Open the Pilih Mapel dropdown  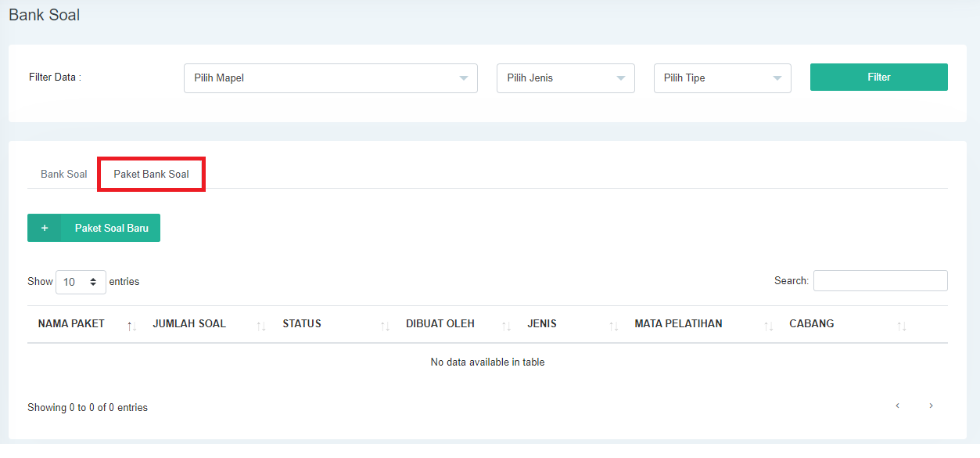click(x=330, y=78)
